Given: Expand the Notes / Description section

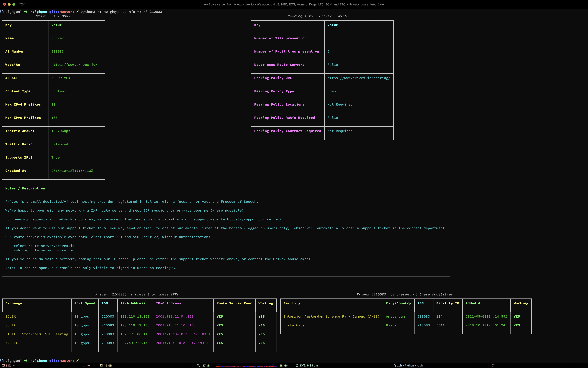Looking at the screenshot, I should [25, 188].
